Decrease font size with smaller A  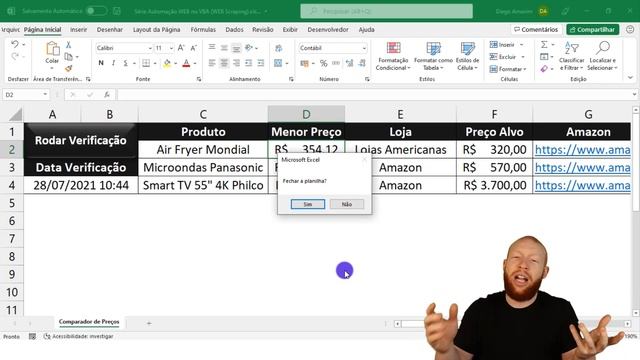tap(194, 48)
